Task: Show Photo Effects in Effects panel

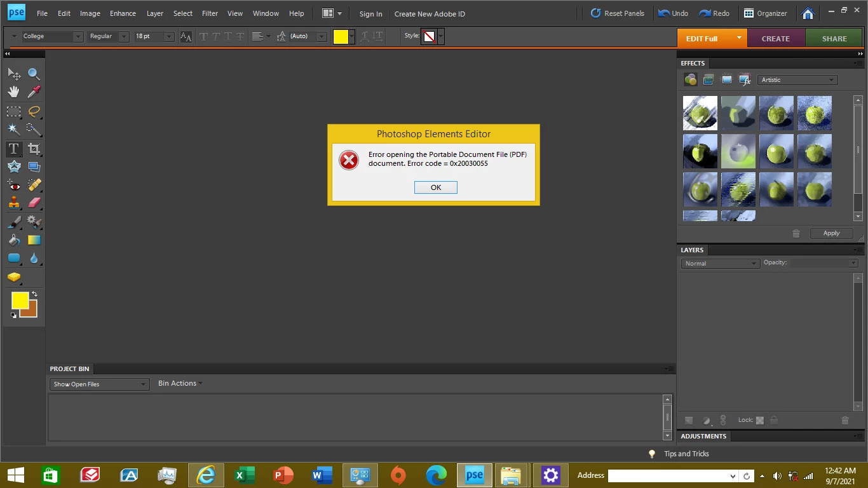Action: [727, 80]
